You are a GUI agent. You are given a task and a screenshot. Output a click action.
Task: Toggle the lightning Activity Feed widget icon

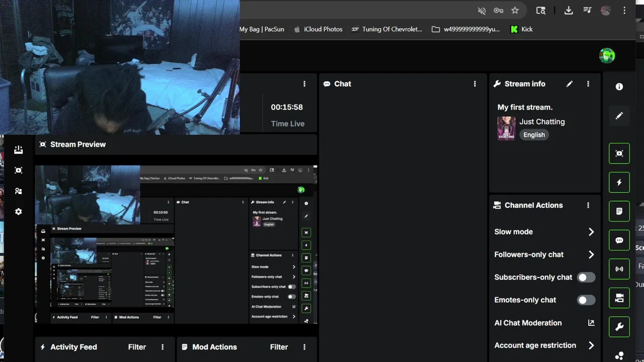619,183
